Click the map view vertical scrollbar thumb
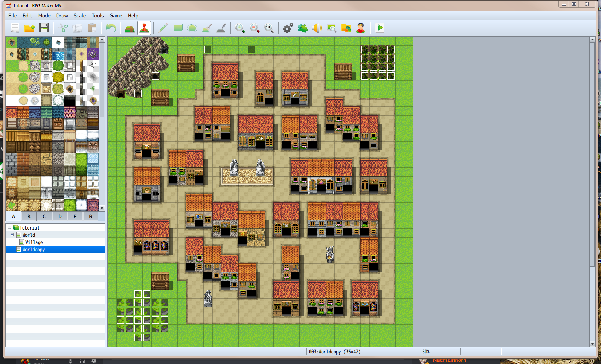 click(x=592, y=154)
